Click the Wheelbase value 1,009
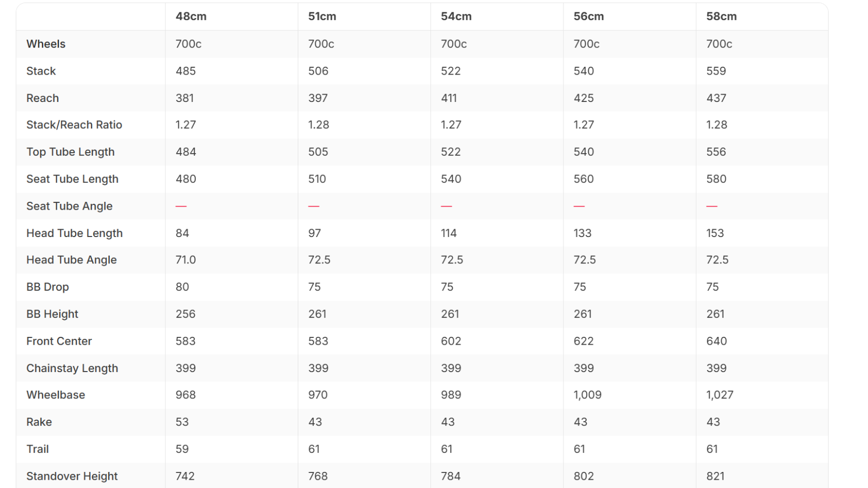868x488 pixels. point(587,395)
